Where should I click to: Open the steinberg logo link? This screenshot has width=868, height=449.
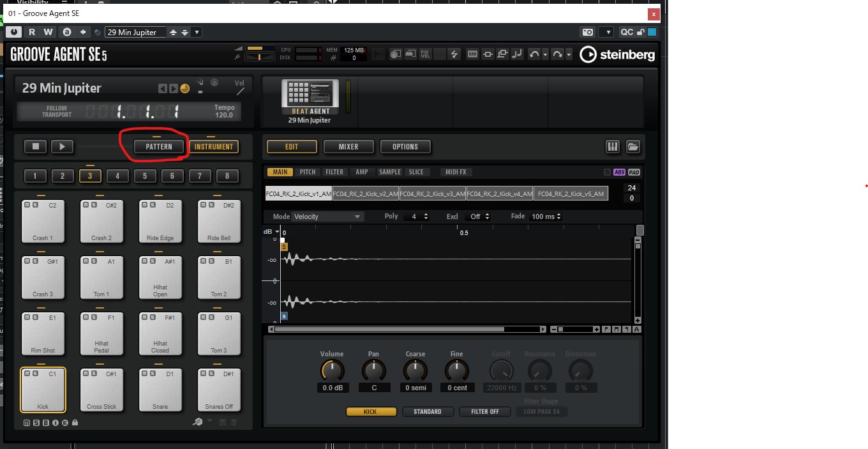tap(617, 55)
